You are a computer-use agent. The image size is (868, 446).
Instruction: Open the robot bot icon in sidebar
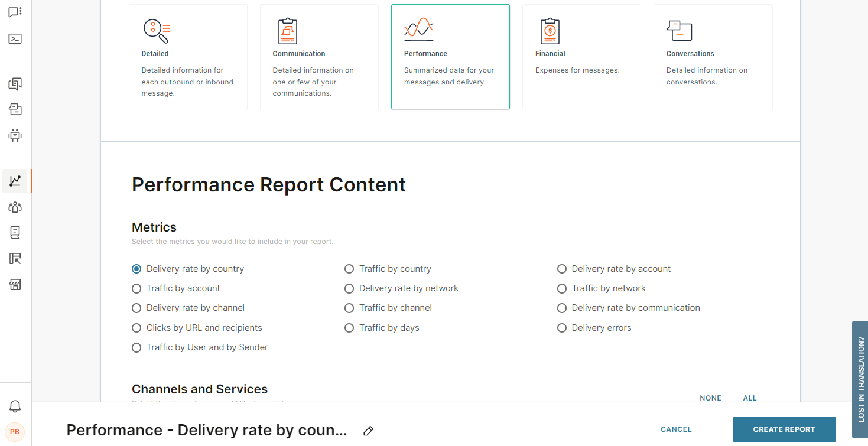(x=15, y=135)
